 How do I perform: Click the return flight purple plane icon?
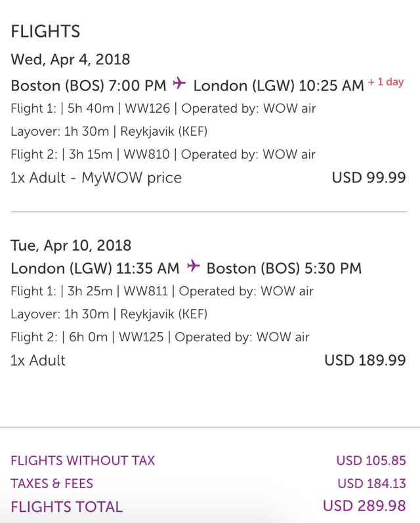click(192, 266)
